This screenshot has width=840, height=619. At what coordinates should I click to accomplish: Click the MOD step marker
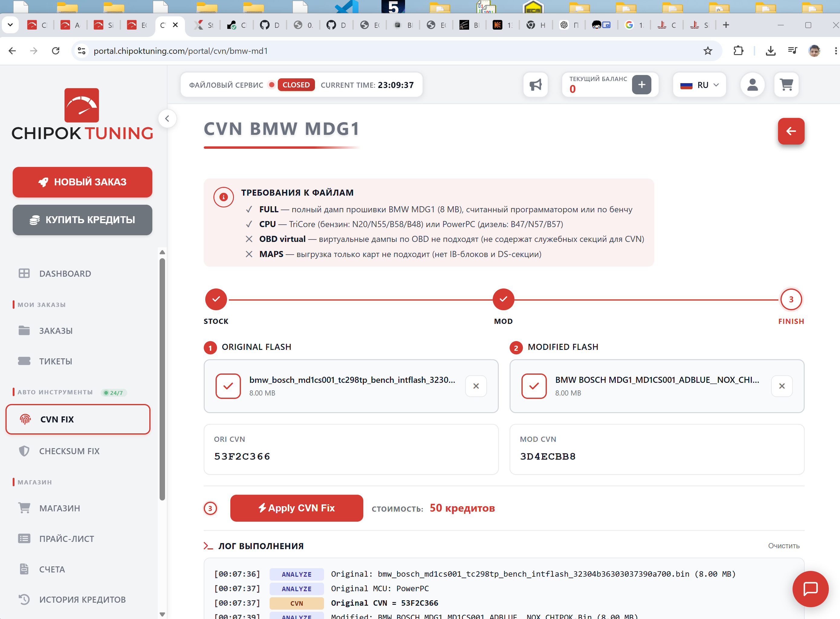tap(503, 299)
